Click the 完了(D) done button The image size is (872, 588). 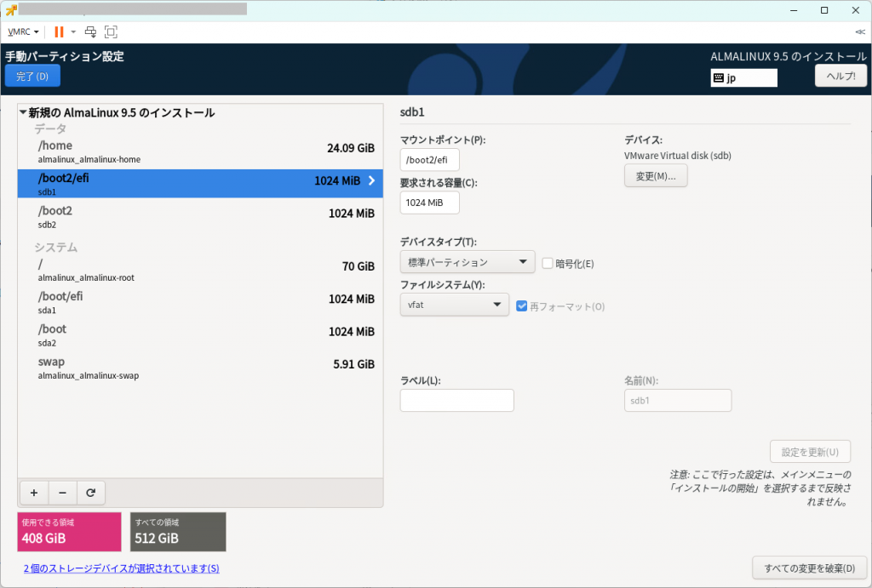coord(32,76)
